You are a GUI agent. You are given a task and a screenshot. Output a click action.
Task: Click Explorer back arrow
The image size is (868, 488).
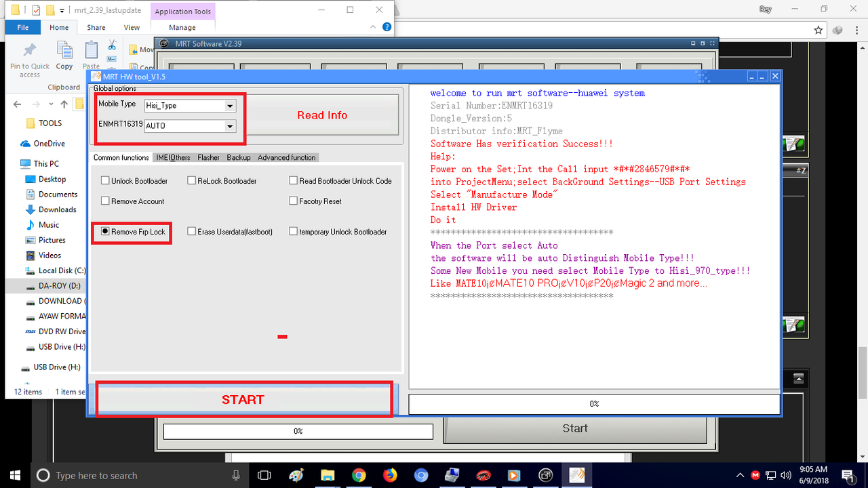click(17, 104)
